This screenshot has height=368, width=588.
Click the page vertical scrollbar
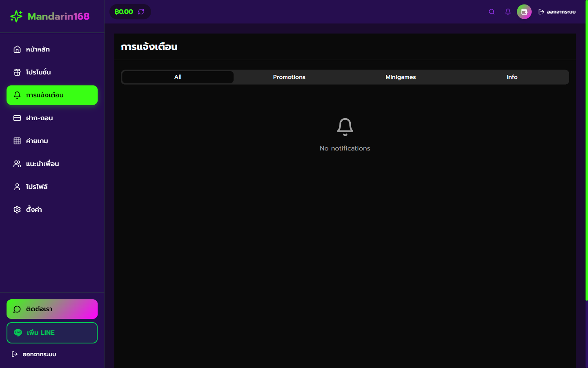click(587, 151)
